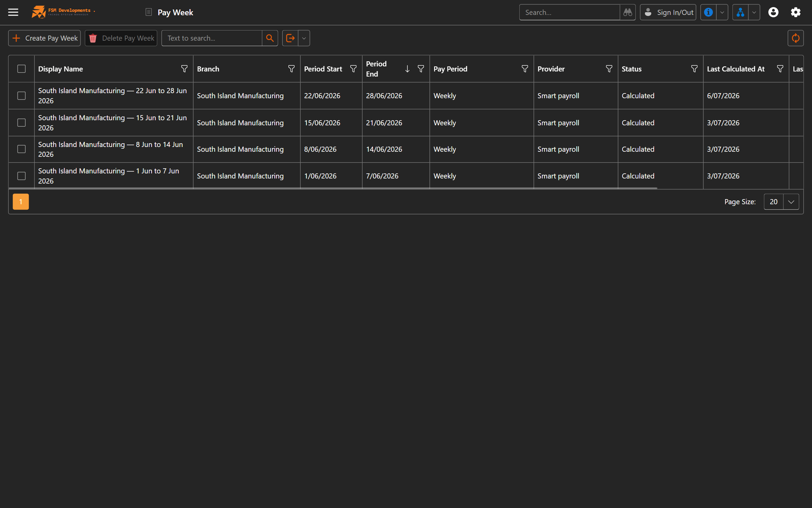The width and height of the screenshot is (812, 508).
Task: Click the orange magnifier search button
Action: [270, 38]
